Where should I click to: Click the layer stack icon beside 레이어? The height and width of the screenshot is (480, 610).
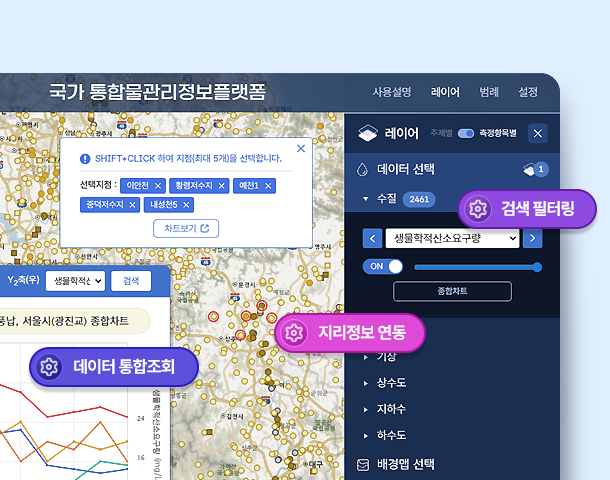click(x=368, y=133)
